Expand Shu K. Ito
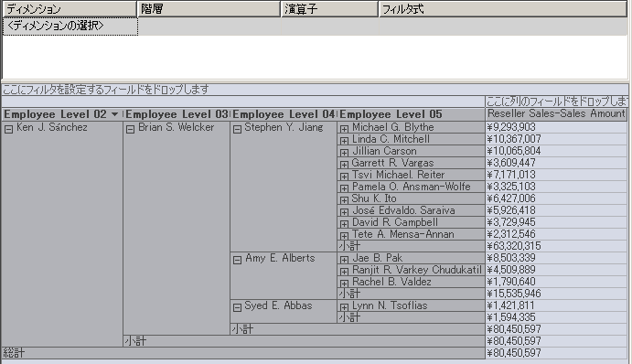 (344, 200)
